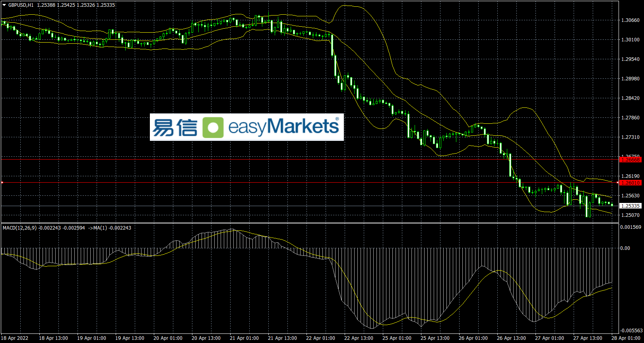Click price scale value 1.25070
Image resolution: width=644 pixels, height=343 pixels.
630,215
